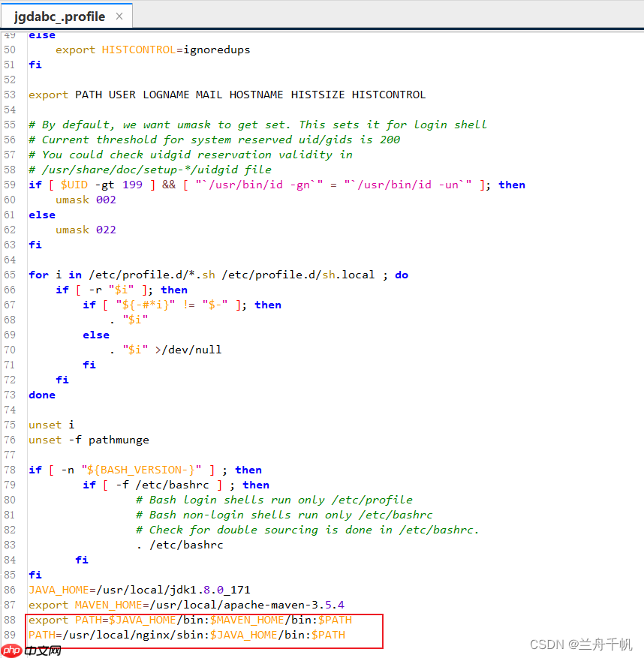Click the fi keyword on line 85
Image resolution: width=644 pixels, height=658 pixels.
point(34,575)
